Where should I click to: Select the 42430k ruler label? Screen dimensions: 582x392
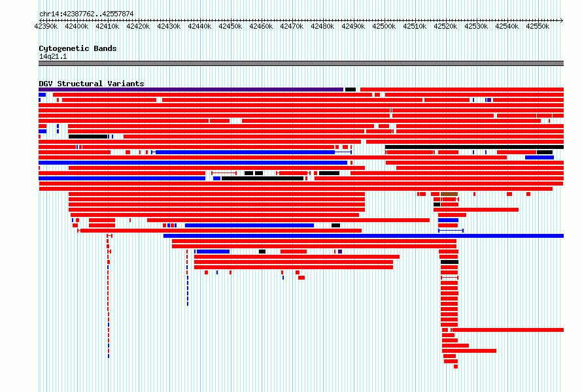(x=169, y=26)
